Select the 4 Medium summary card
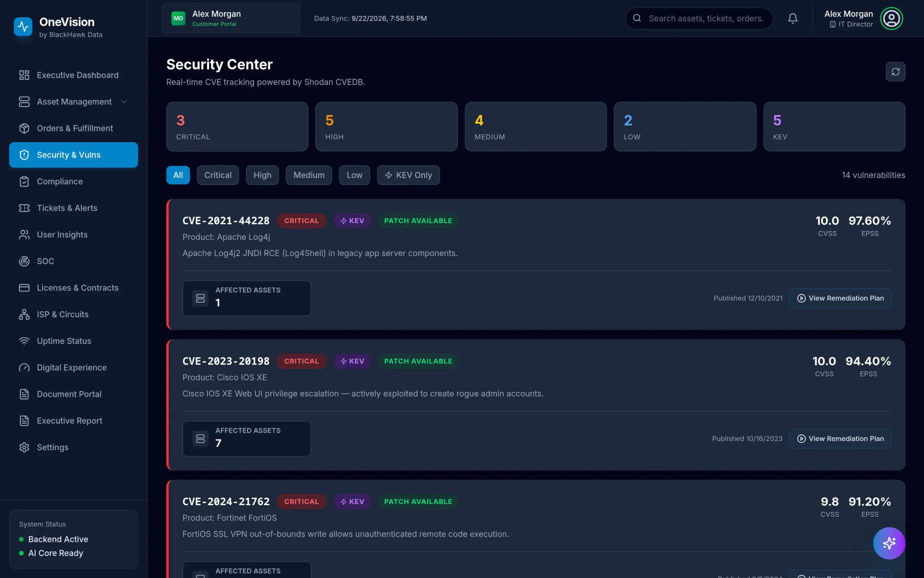This screenshot has height=578, width=924. coord(536,126)
